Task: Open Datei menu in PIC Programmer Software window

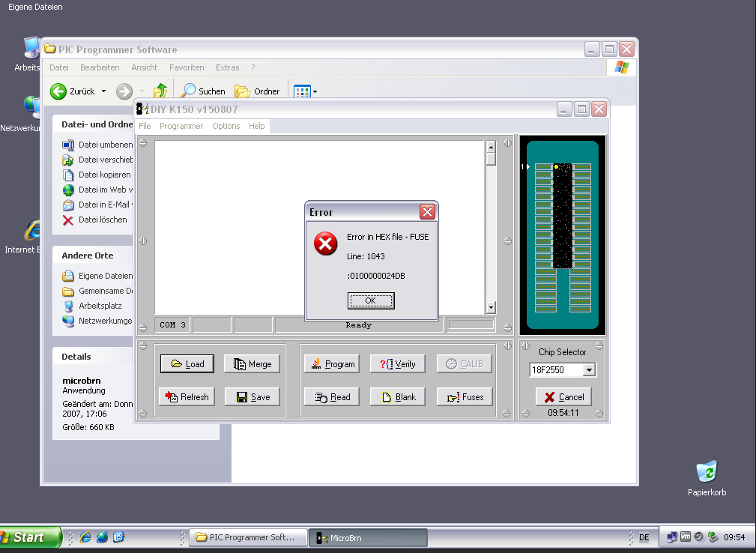Action: (x=59, y=67)
